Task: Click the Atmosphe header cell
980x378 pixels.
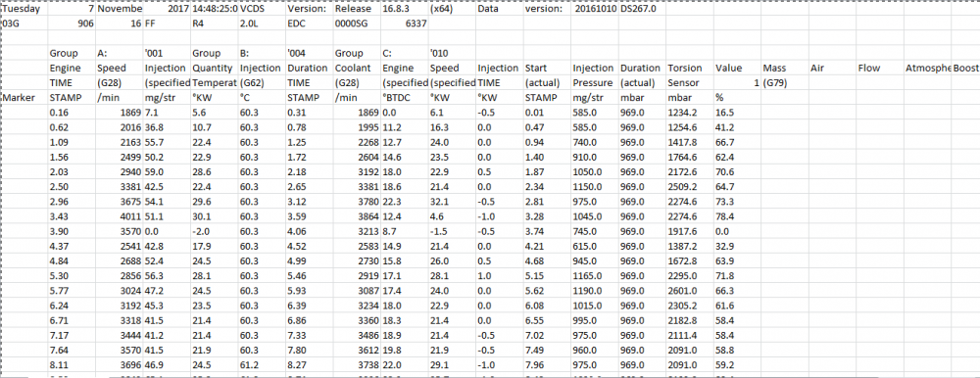Action: [927, 69]
